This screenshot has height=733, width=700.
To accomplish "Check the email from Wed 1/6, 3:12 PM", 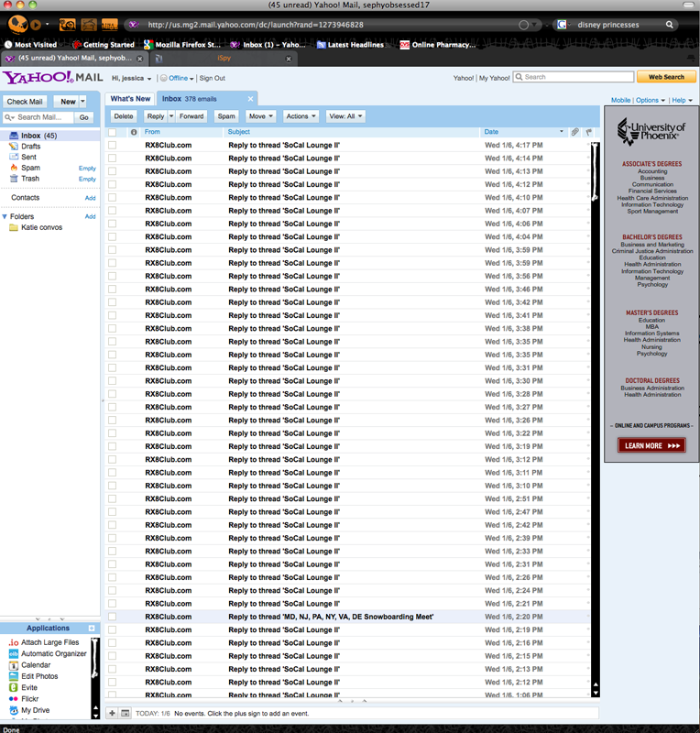I will [x=112, y=460].
